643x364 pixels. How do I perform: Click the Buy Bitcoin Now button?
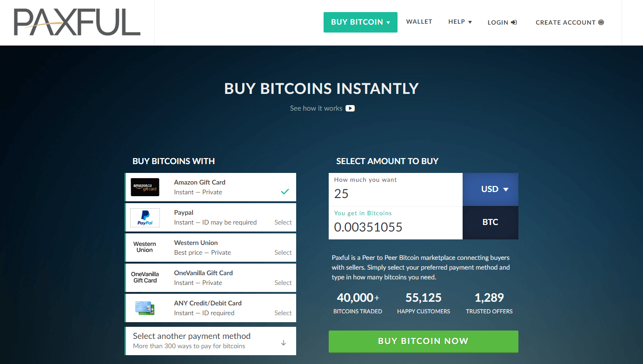click(x=424, y=341)
